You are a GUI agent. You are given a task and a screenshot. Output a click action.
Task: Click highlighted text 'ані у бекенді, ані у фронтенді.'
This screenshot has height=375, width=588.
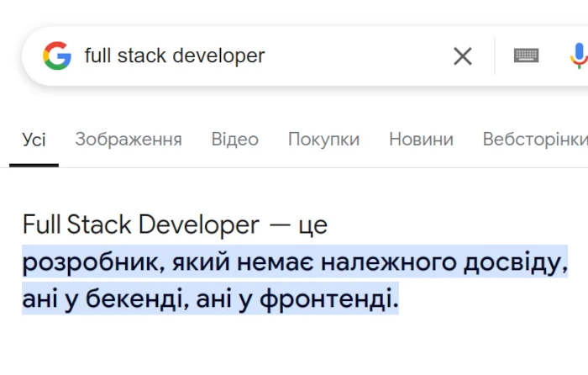coord(210,298)
